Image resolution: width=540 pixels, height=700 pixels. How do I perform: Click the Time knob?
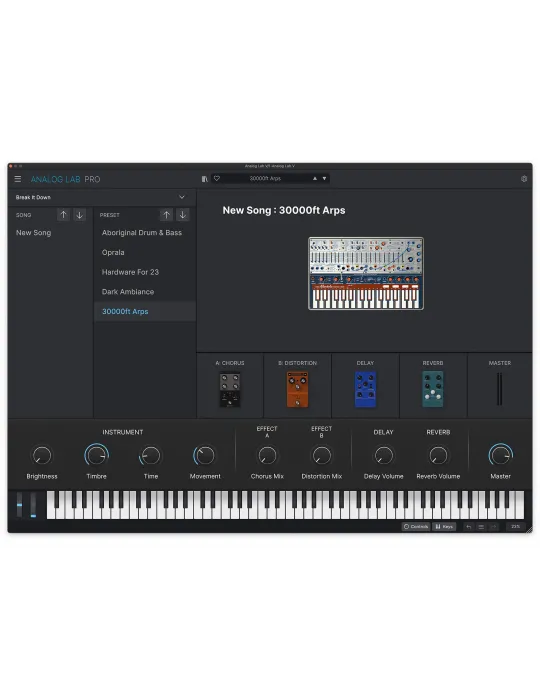[x=150, y=456]
